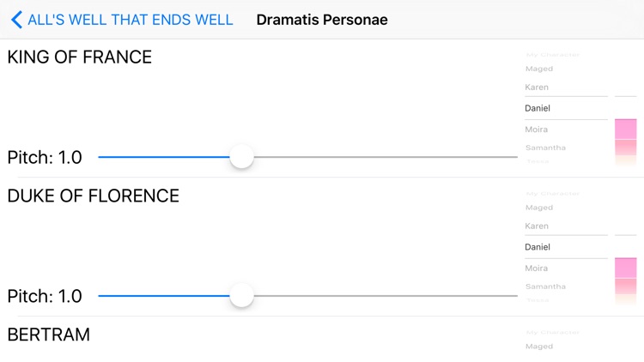Select Karen voice for King of France

538,87
